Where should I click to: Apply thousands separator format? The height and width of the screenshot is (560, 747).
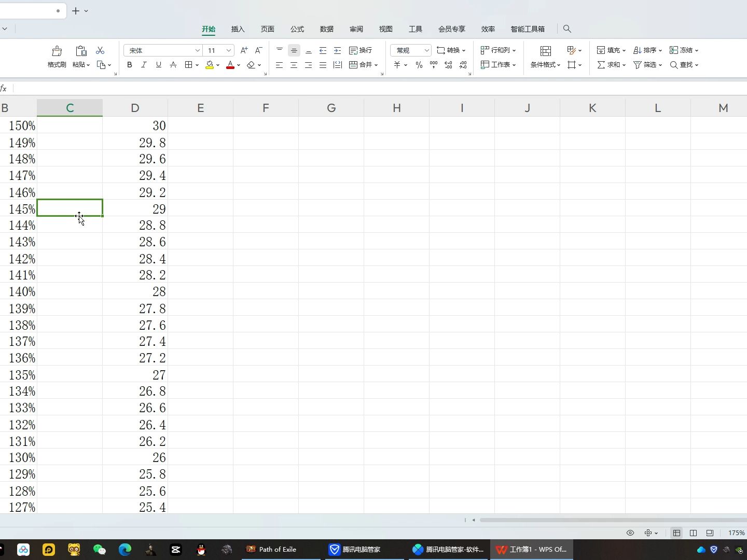coord(433,65)
